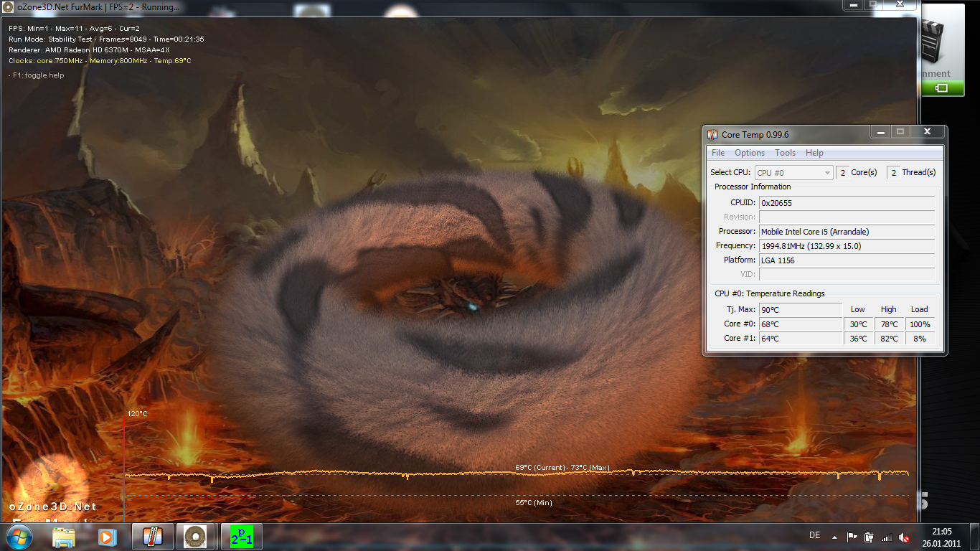Open the clock showing 21:05
This screenshot has height=551, width=980.
click(941, 537)
